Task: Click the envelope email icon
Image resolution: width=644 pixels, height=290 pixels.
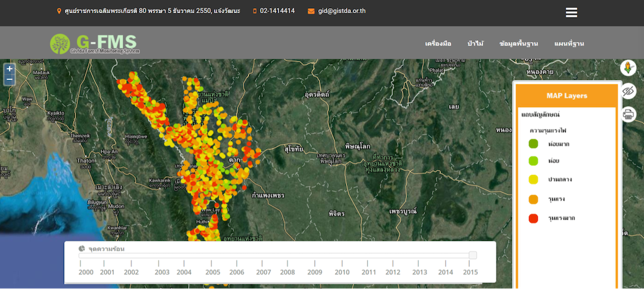Action: (311, 11)
